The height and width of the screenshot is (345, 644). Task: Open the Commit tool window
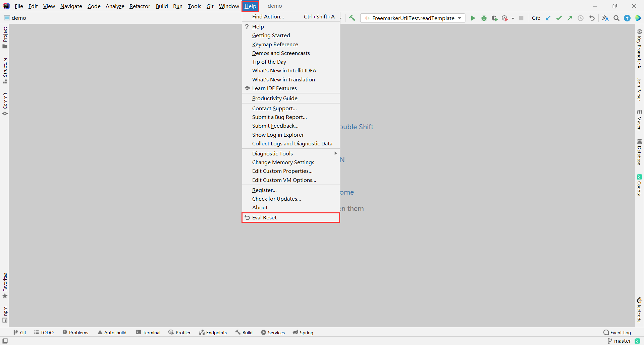(x=5, y=104)
